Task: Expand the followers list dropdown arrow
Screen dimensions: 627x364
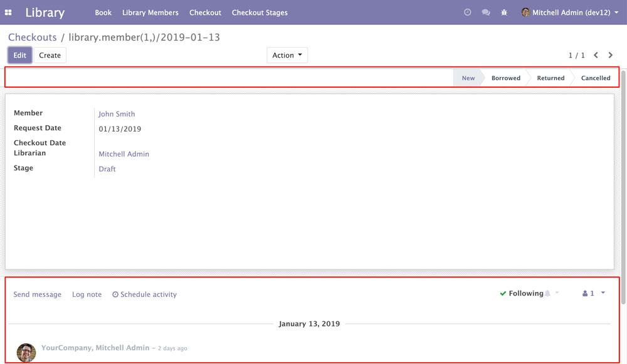Action: [x=603, y=293]
